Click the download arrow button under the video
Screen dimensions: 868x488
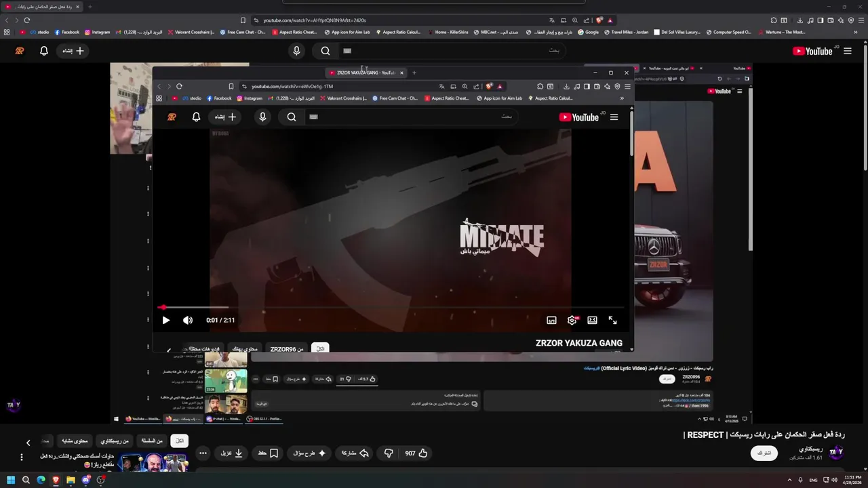232,453
